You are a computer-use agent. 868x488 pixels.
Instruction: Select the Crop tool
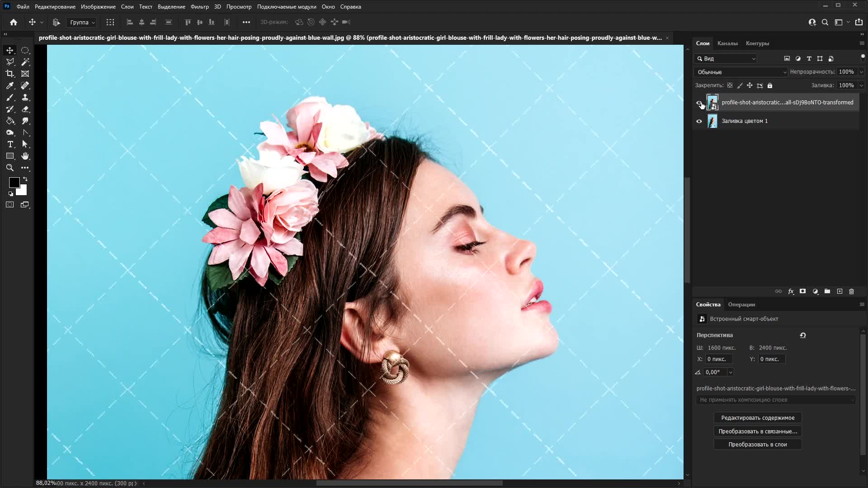(x=10, y=74)
